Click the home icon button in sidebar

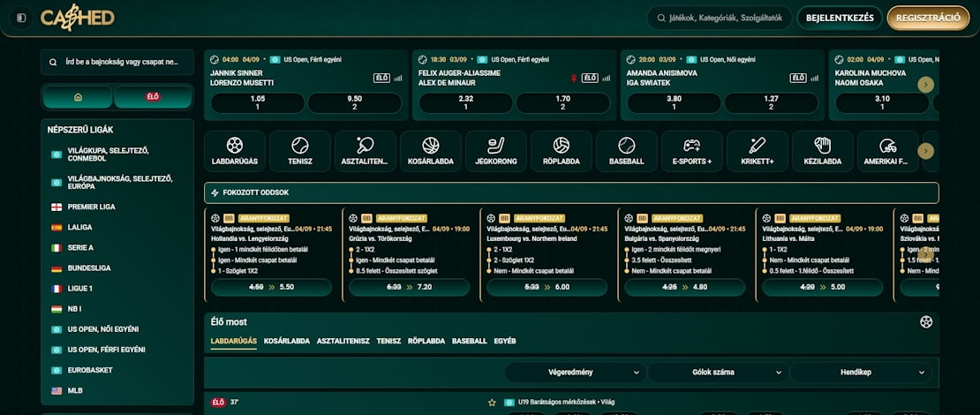(78, 97)
